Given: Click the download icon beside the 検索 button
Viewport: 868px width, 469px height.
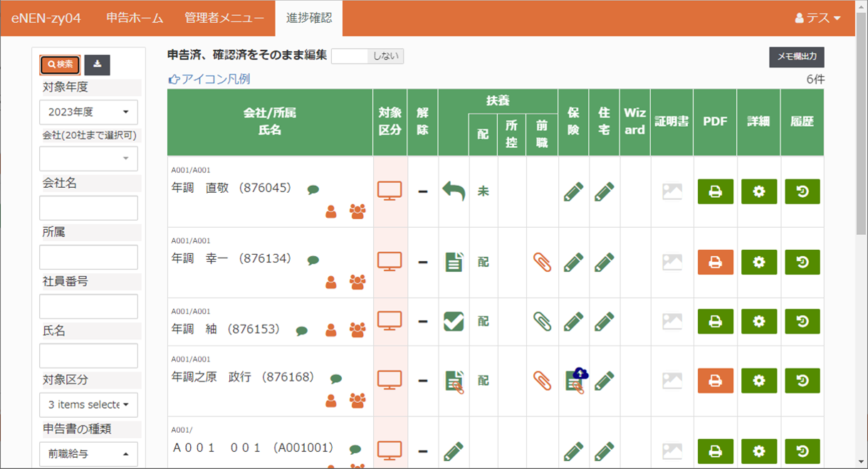Looking at the screenshot, I should [x=97, y=65].
